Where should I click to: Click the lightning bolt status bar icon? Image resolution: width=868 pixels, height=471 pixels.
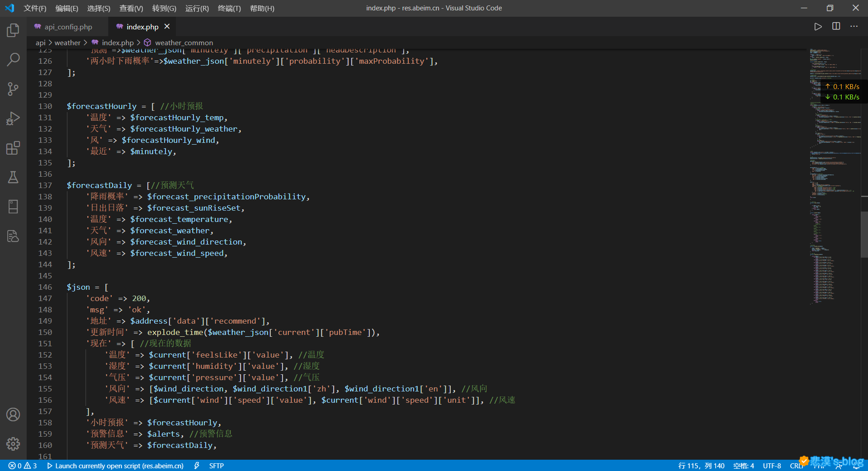click(x=197, y=466)
